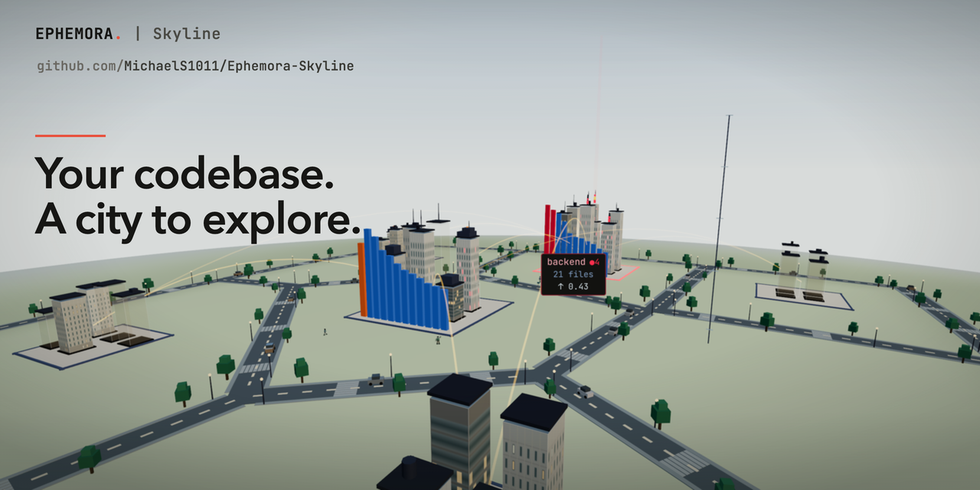Image resolution: width=980 pixels, height=490 pixels.
Task: Click the EPHEMORA. logo text
Action: tap(79, 34)
